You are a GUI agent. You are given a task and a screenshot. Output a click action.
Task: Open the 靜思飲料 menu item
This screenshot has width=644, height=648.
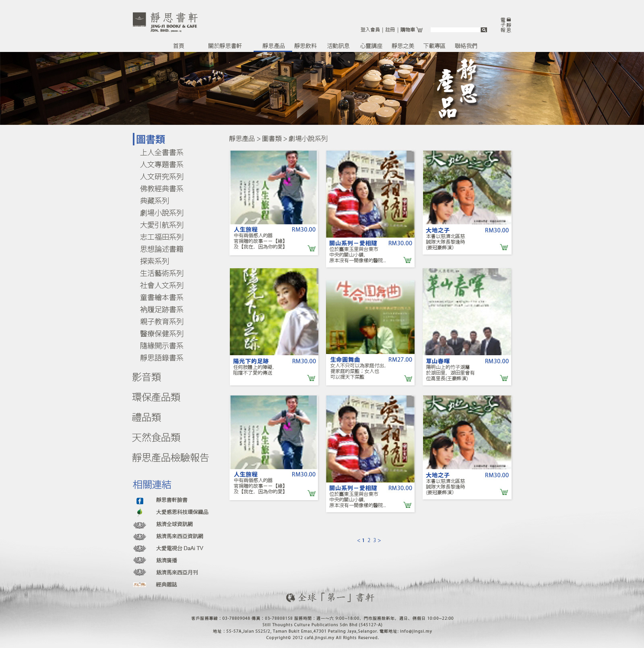305,46
